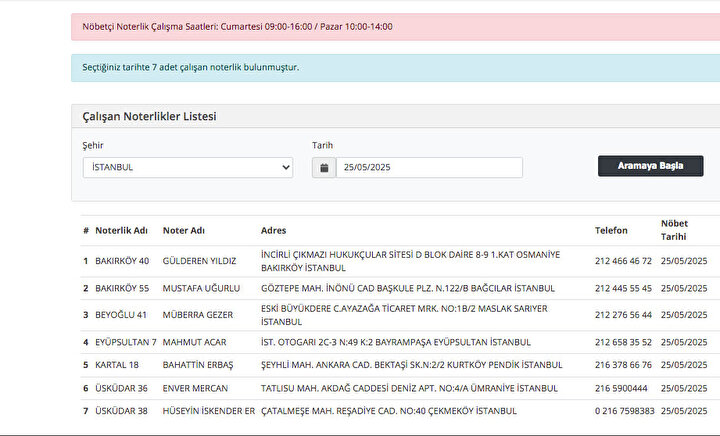Click the ÇATALMEŞE MAH. REŞADİYE CAD. address

pos(388,411)
